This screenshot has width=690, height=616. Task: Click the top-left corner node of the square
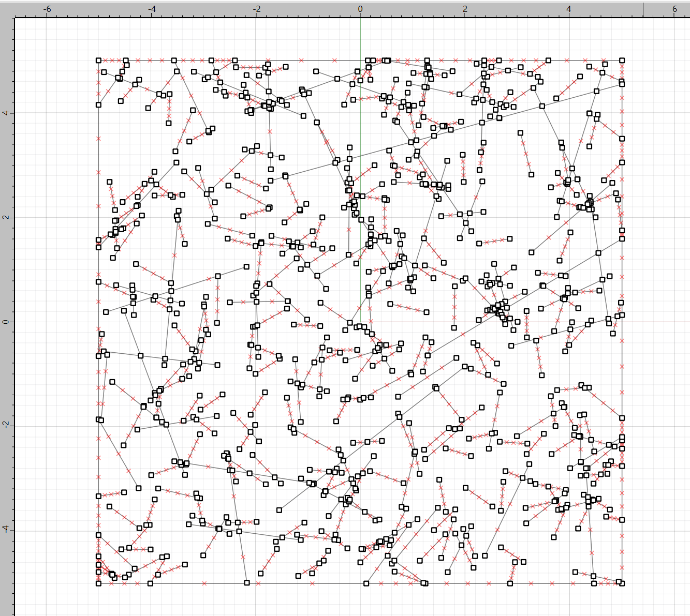[98, 61]
